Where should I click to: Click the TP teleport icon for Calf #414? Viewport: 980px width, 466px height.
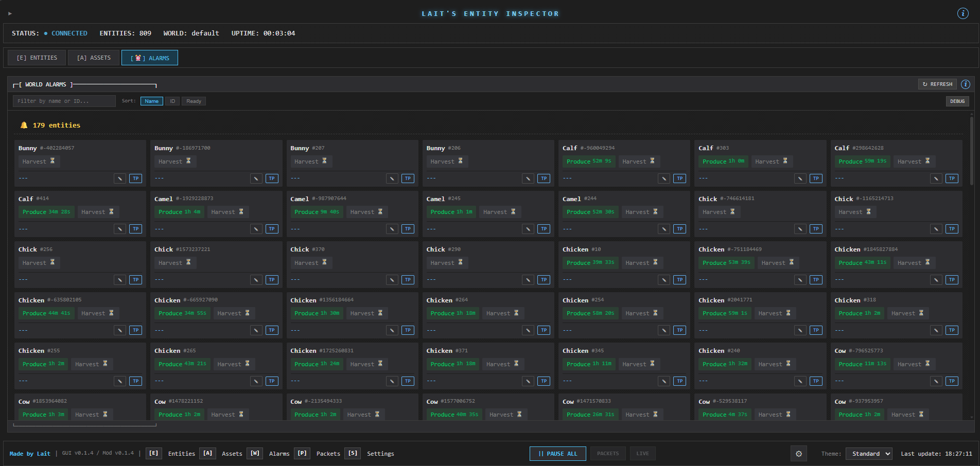(135, 229)
